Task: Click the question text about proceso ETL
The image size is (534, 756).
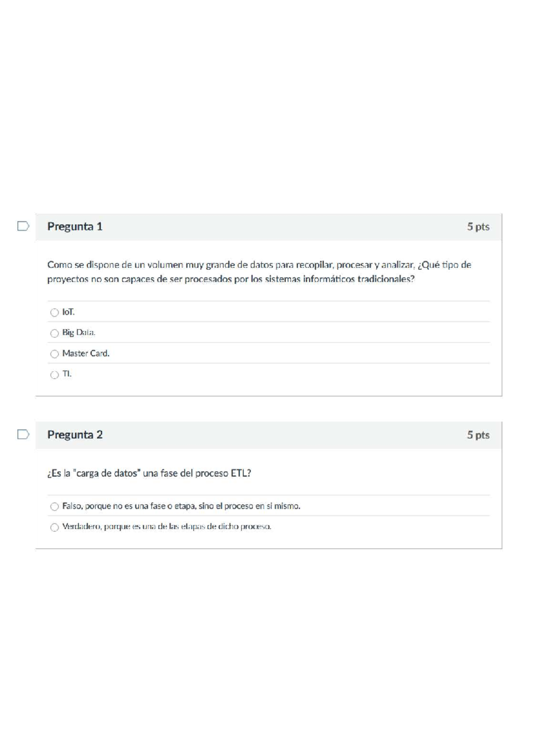Action: pos(149,473)
